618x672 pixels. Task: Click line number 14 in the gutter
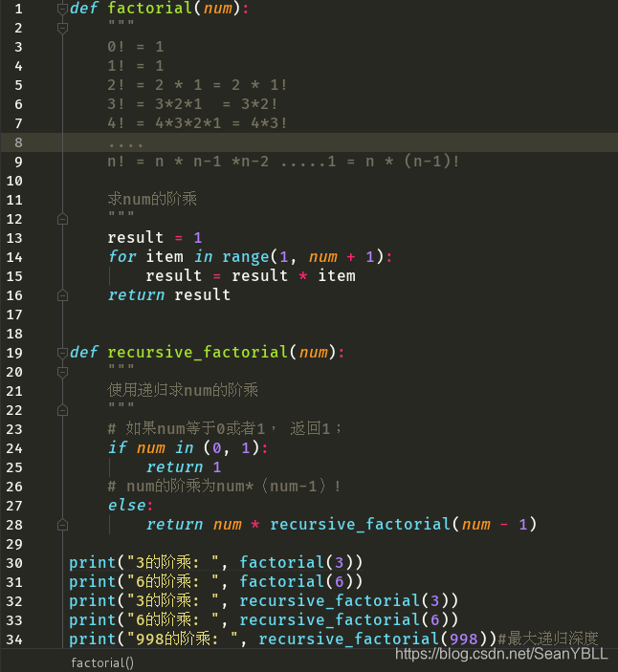pyautogui.click(x=14, y=257)
